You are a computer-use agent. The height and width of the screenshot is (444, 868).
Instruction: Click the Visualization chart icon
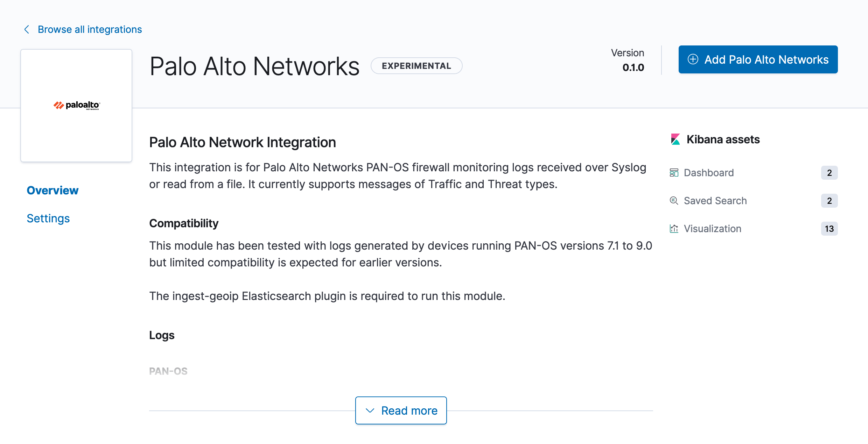(x=674, y=229)
